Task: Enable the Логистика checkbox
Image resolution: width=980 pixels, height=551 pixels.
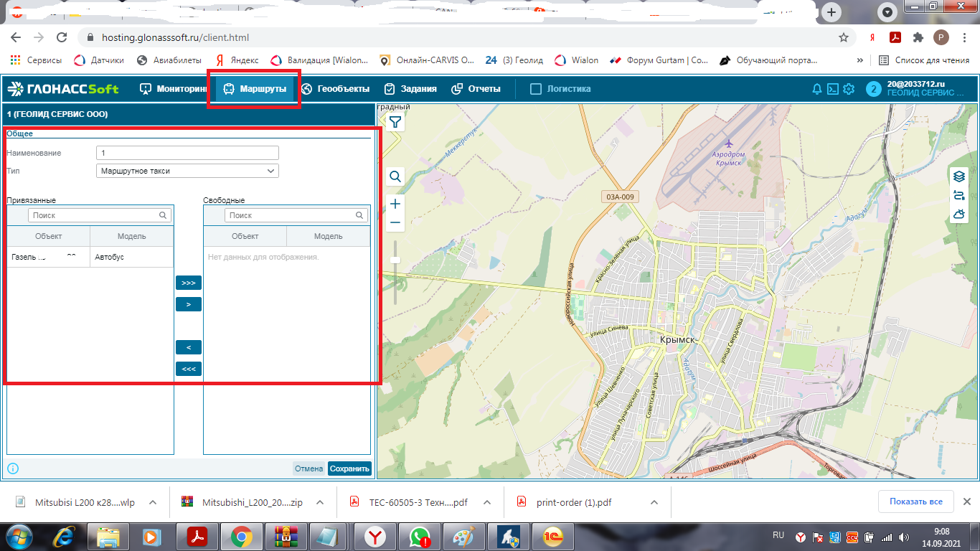Action: point(535,89)
